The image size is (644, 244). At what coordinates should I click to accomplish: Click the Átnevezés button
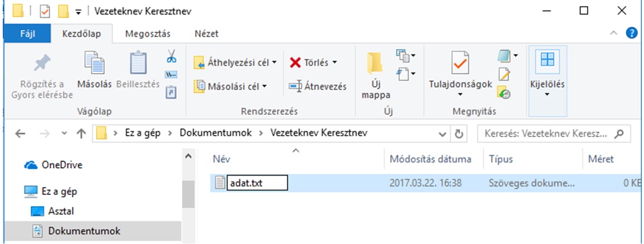coord(317,86)
